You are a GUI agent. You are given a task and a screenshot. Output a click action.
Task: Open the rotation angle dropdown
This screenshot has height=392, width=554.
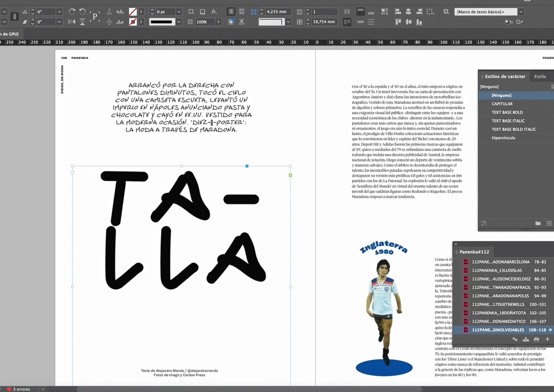[x=59, y=12]
